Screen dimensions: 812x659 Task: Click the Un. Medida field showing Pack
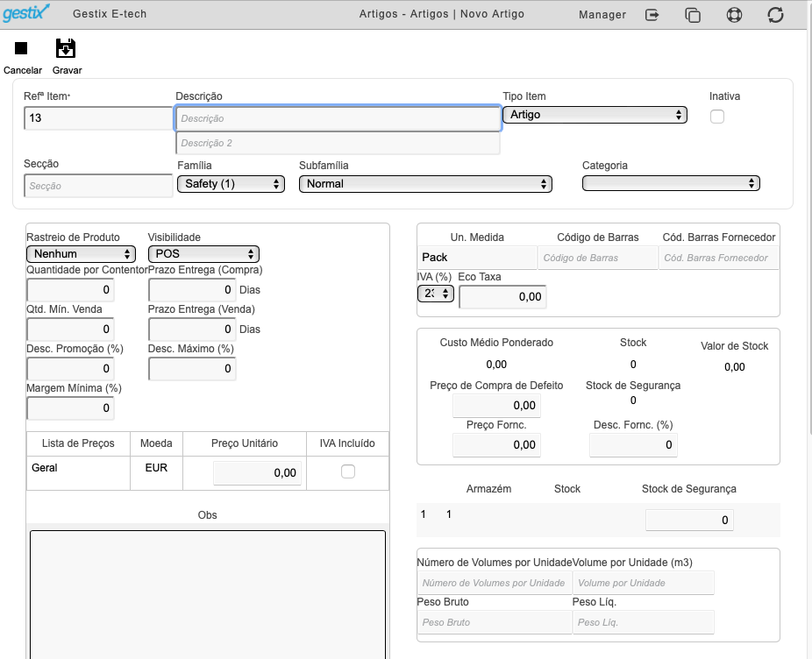tap(477, 258)
